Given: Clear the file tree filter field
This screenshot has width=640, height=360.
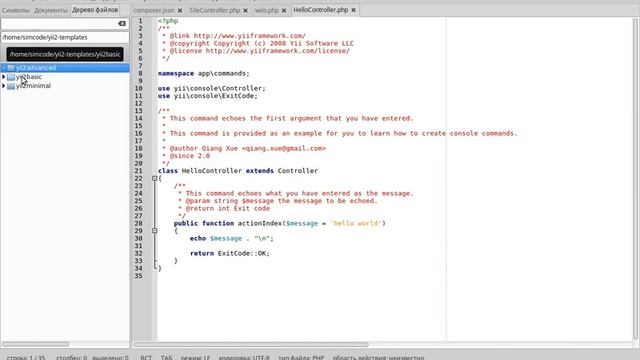Looking at the screenshot, I should [x=122, y=24].
